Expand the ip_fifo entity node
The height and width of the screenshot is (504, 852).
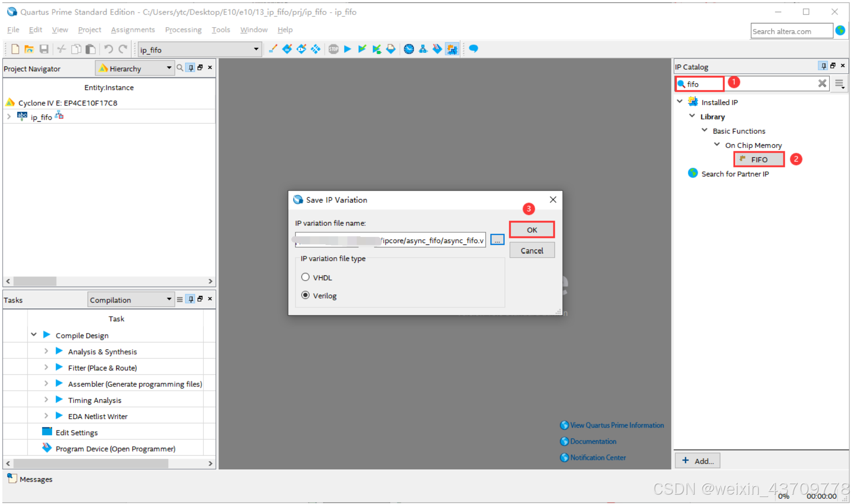click(x=9, y=117)
